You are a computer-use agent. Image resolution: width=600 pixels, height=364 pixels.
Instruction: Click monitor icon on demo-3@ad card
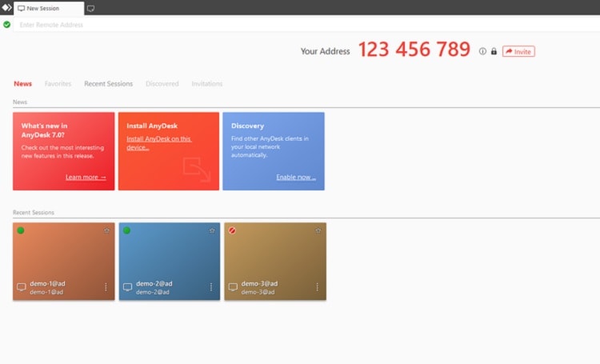tap(233, 287)
